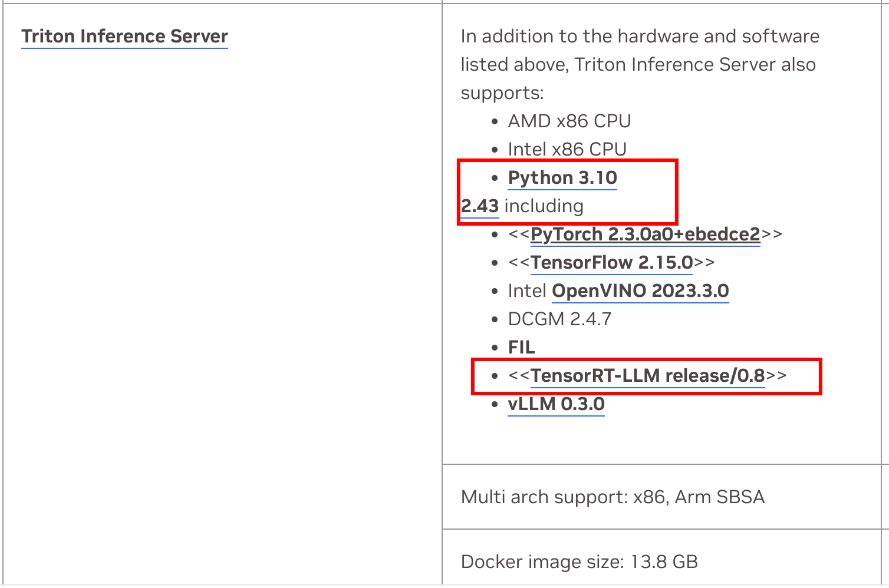Click the OpenVINO 2023.3.0 link

(640, 291)
